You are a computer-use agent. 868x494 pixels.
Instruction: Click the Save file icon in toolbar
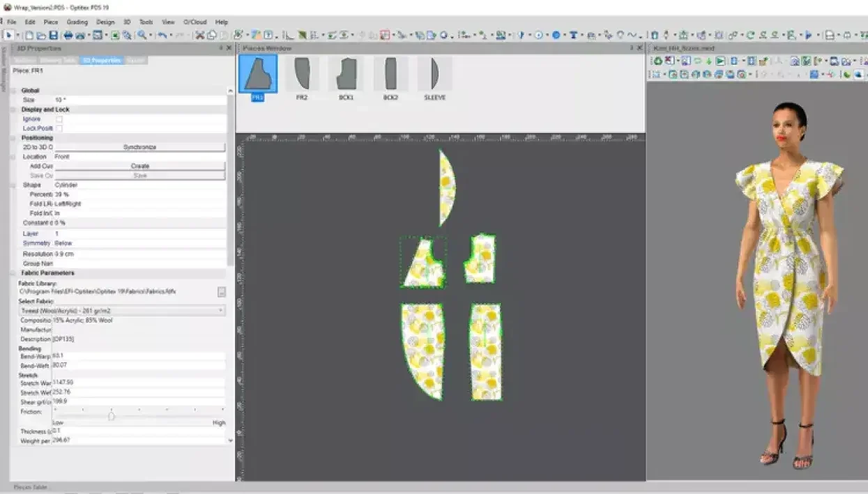pyautogui.click(x=53, y=35)
